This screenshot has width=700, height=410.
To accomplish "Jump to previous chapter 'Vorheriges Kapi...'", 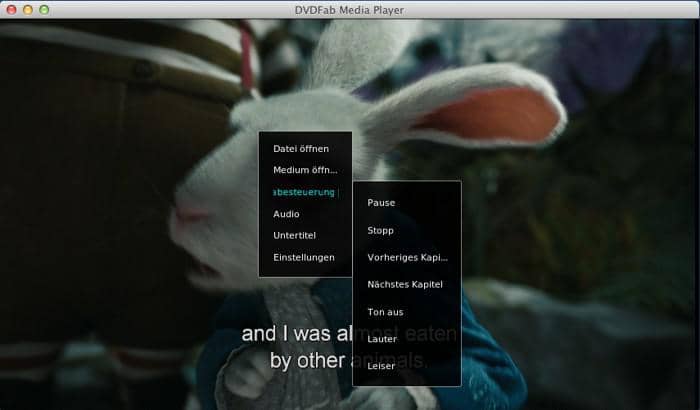I will [x=407, y=257].
